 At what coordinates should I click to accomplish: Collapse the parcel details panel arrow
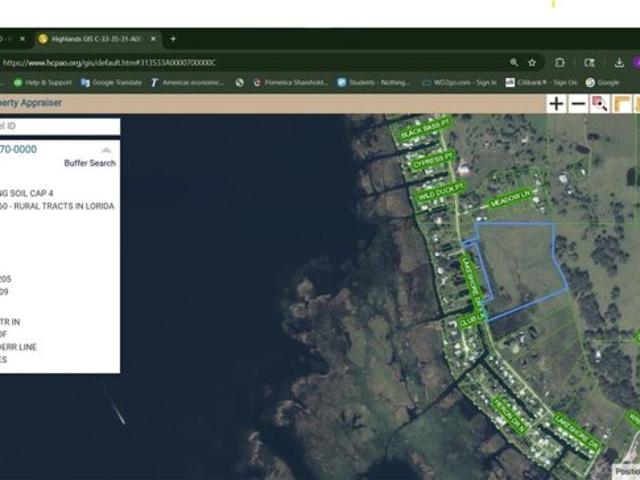106,150
